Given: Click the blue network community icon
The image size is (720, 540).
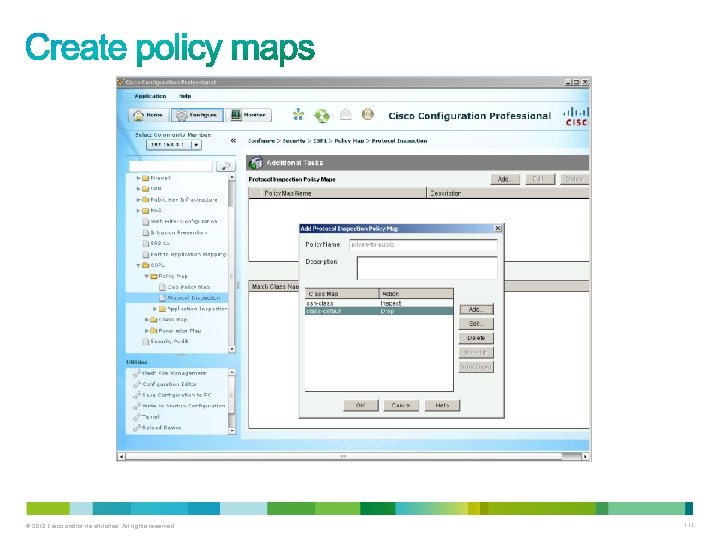Looking at the screenshot, I should pos(298,114).
